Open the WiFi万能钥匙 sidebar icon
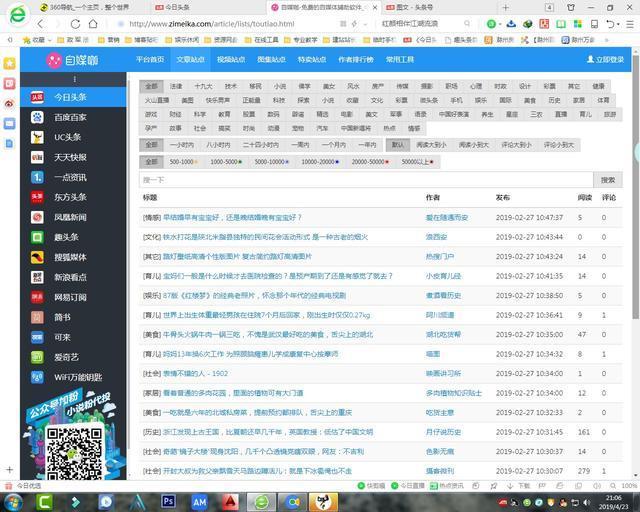This screenshot has height=512, width=640. [37, 377]
